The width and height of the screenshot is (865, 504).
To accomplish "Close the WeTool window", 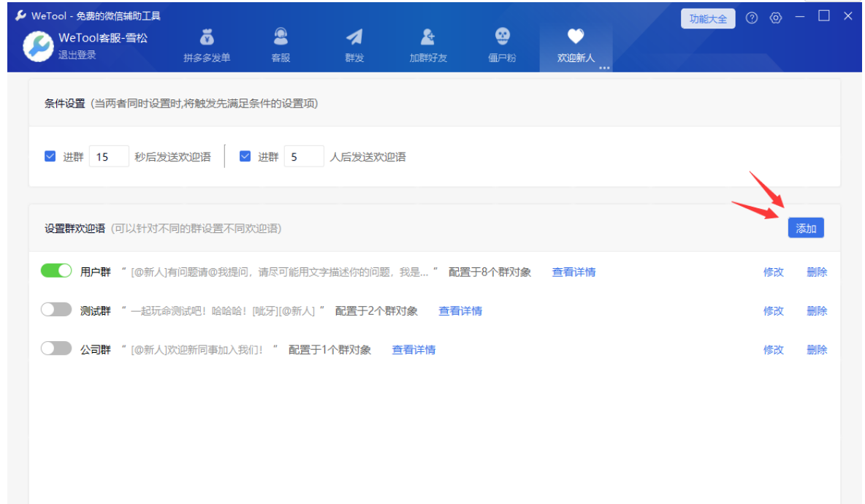I will (848, 16).
